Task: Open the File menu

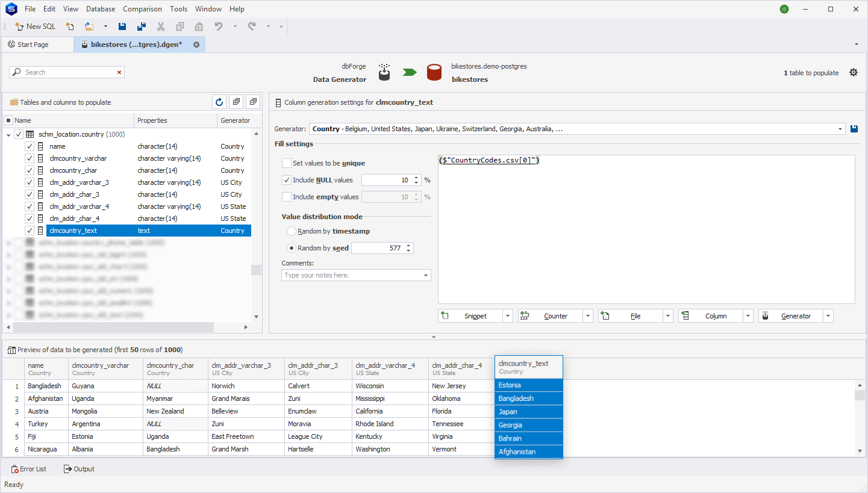Action: 30,9
